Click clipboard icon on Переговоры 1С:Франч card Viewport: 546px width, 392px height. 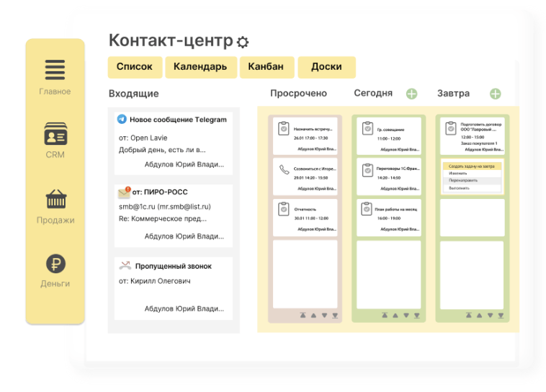coord(367,170)
